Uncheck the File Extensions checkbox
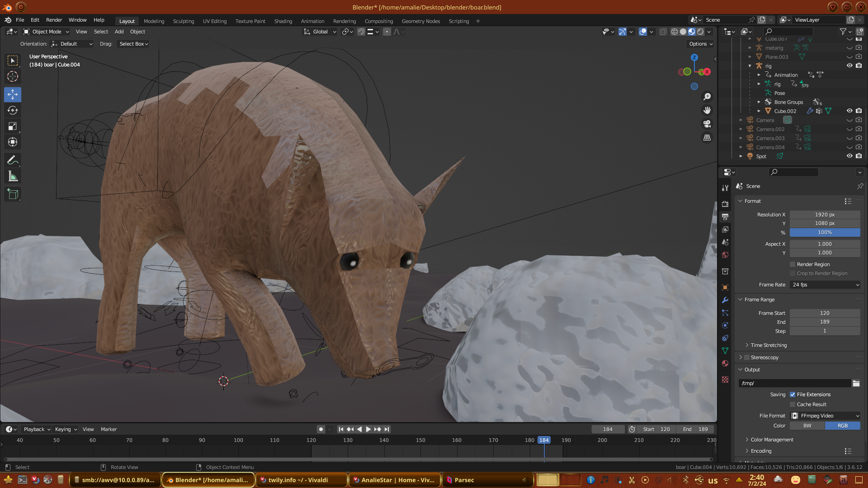Screen dimensions: 868x488 (793, 394)
